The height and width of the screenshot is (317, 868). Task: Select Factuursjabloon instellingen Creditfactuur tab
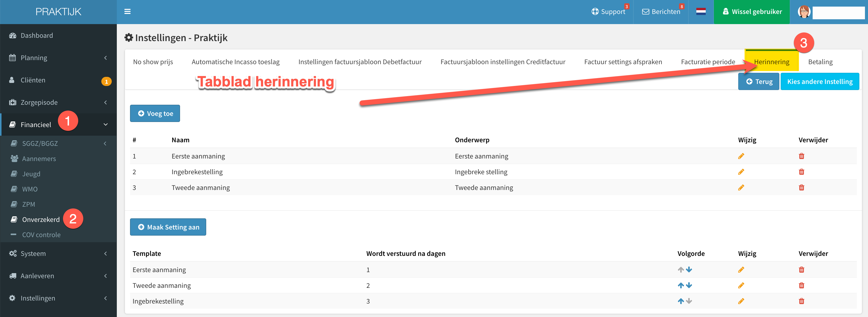[x=503, y=62]
